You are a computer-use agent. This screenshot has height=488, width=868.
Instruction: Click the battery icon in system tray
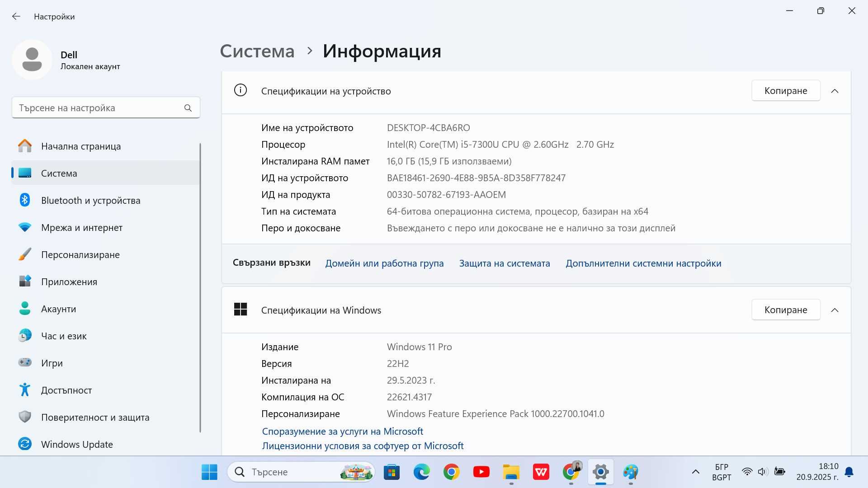click(x=779, y=472)
